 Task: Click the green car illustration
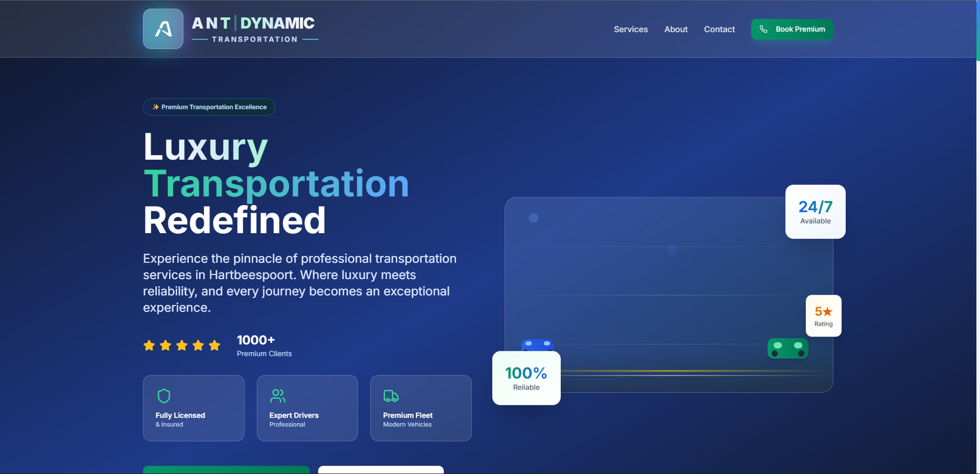787,348
